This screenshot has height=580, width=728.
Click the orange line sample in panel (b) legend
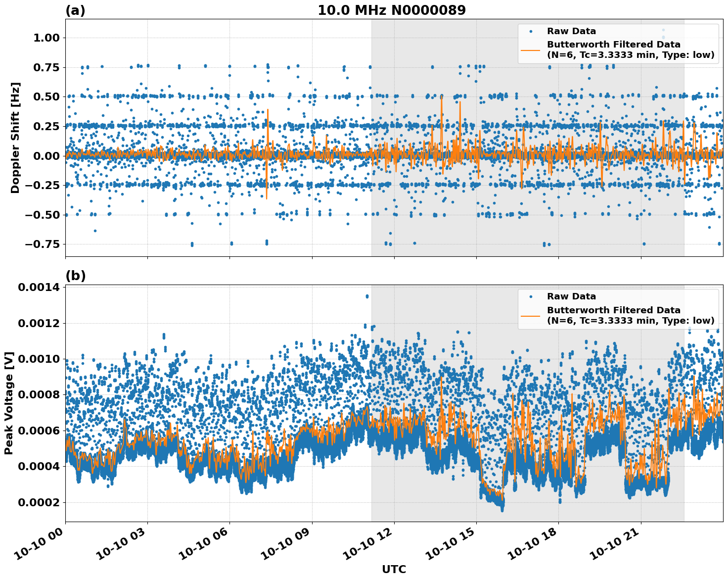point(531,315)
